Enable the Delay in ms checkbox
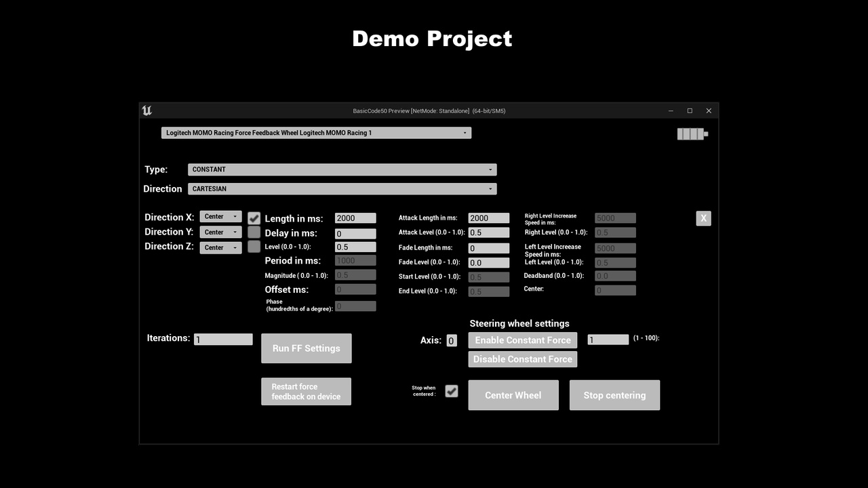 254,232
